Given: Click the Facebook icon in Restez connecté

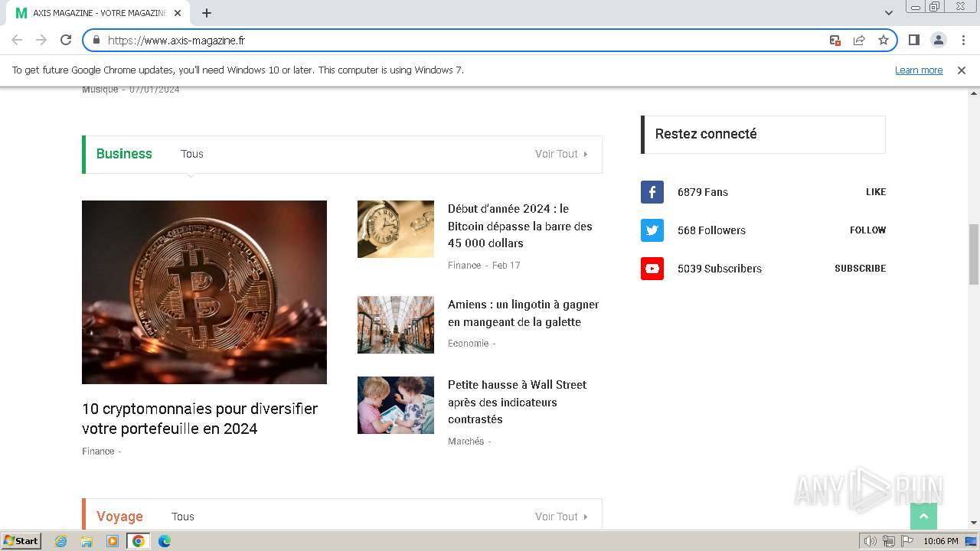Looking at the screenshot, I should 652,192.
